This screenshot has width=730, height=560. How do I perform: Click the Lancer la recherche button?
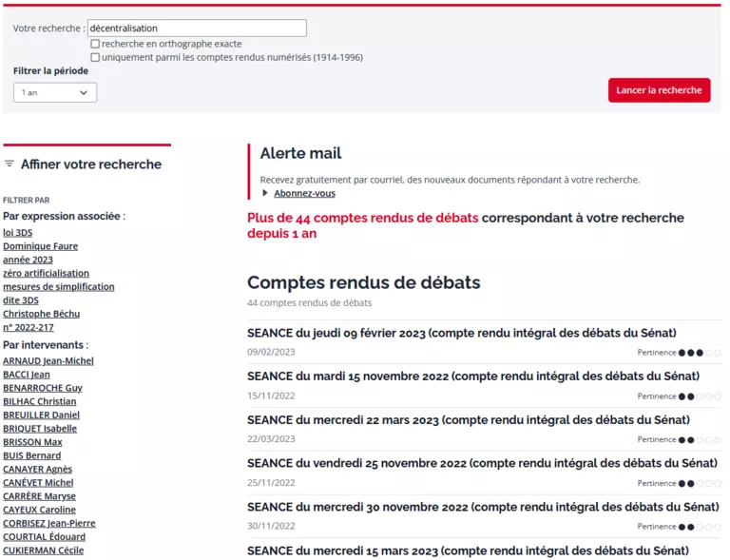[659, 90]
